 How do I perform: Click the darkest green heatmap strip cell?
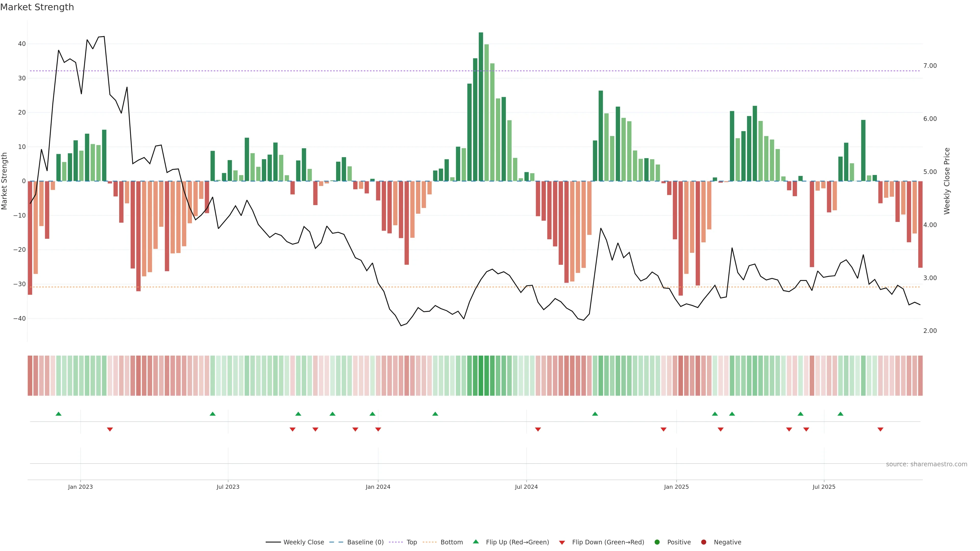coord(481,375)
